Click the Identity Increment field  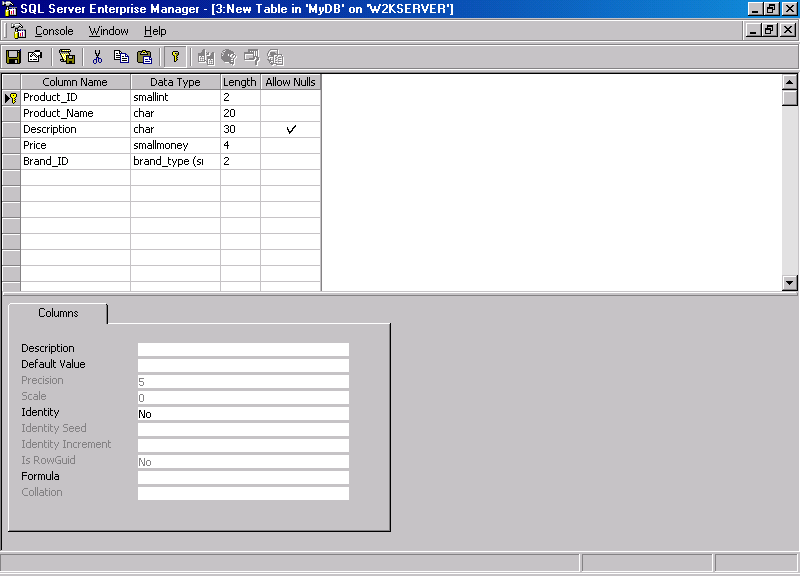[x=243, y=445]
